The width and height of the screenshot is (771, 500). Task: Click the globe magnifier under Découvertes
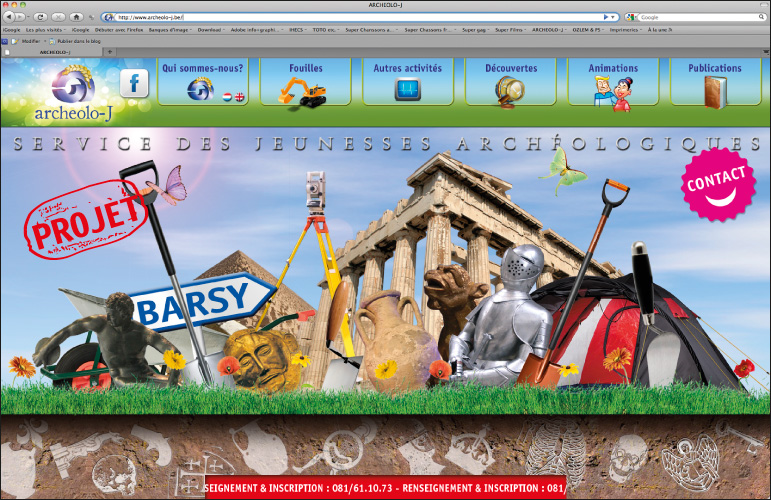point(510,91)
